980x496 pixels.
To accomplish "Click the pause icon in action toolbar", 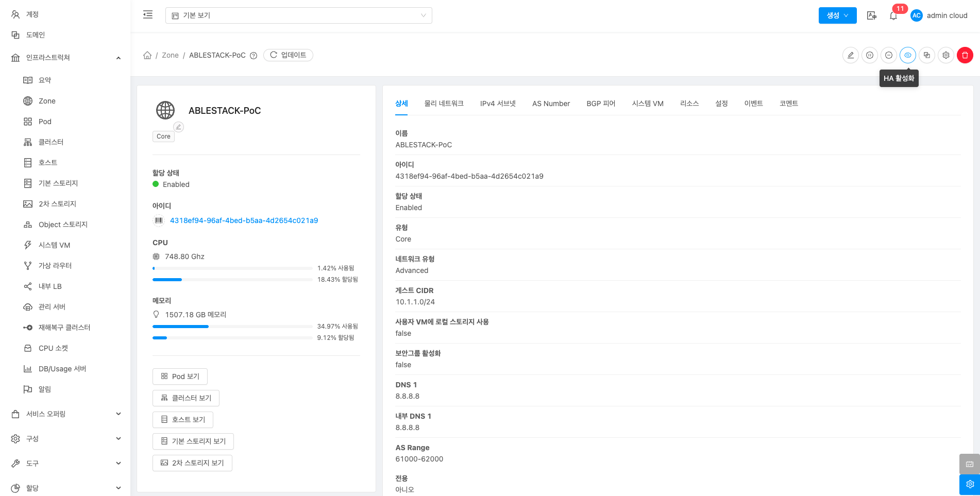I will pos(869,55).
